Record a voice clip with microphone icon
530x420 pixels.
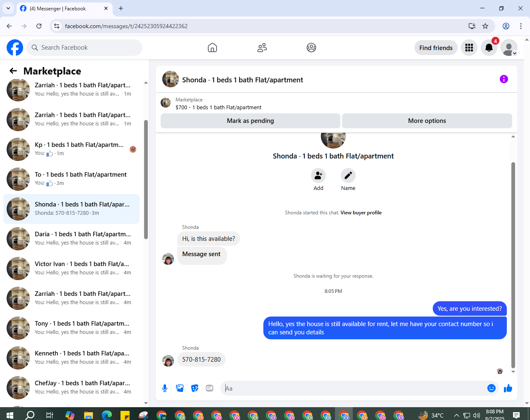[165, 388]
